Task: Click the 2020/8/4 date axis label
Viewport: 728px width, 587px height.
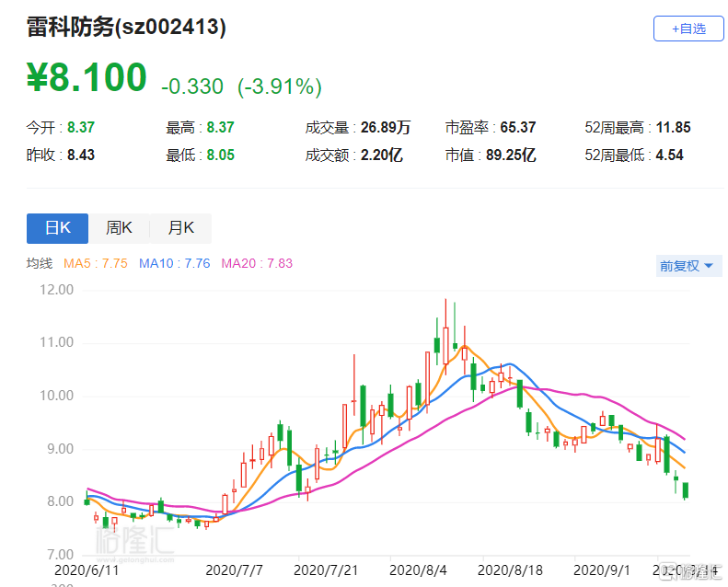Action: 418,570
